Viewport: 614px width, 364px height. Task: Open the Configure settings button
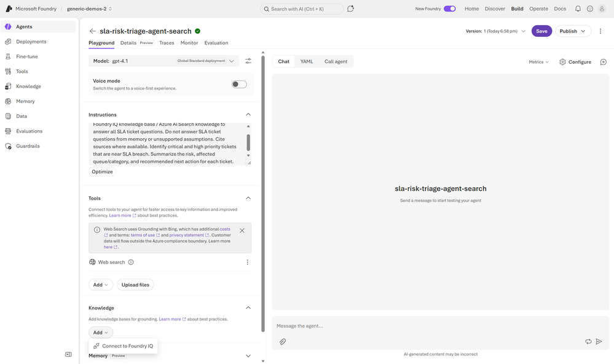point(575,62)
